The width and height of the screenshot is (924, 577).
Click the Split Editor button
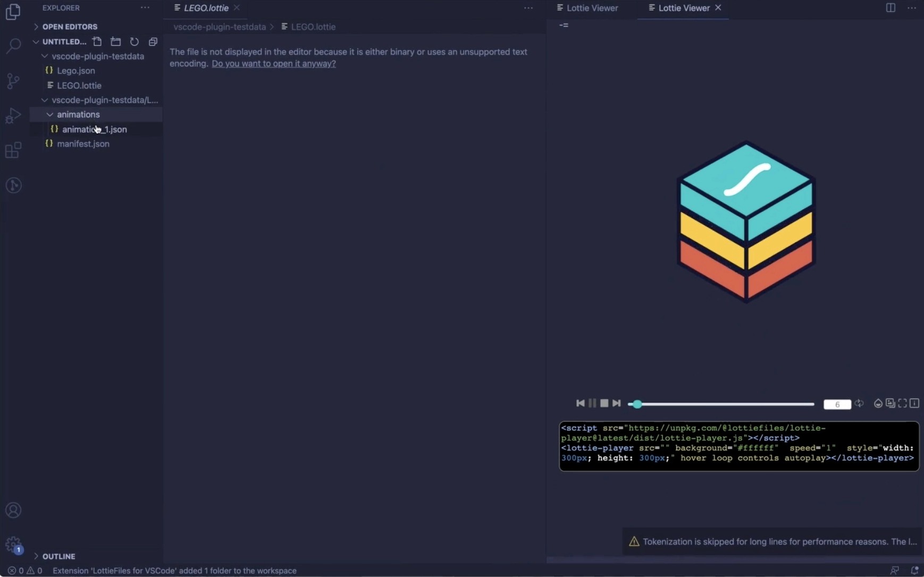pyautogui.click(x=891, y=7)
